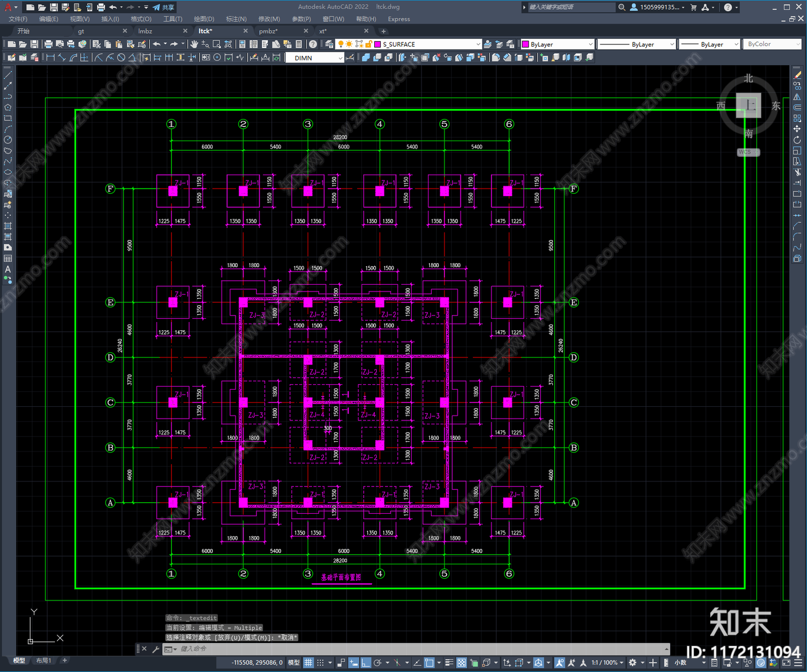Toggle annotation visibility in status bar
The width and height of the screenshot is (807, 672).
point(559,662)
